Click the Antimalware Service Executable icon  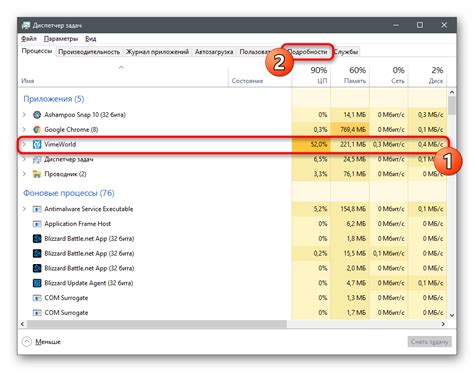[x=37, y=209]
